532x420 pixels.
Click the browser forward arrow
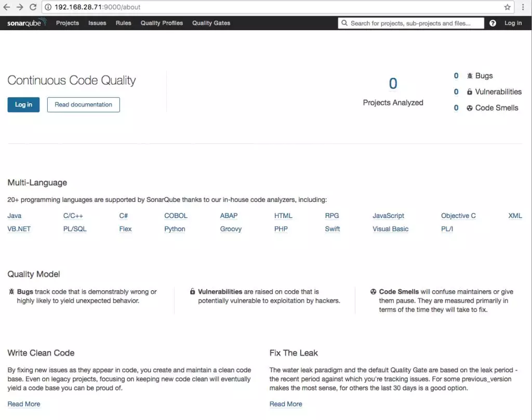click(20, 7)
